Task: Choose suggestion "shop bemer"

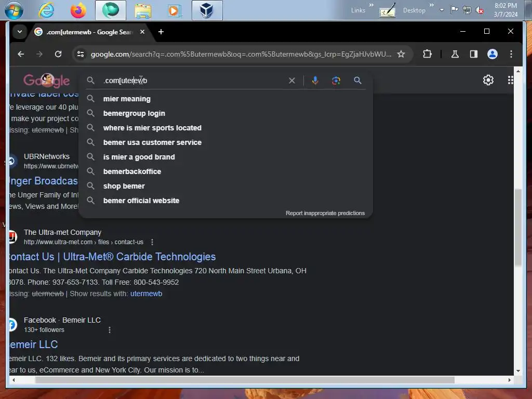Action: (124, 187)
